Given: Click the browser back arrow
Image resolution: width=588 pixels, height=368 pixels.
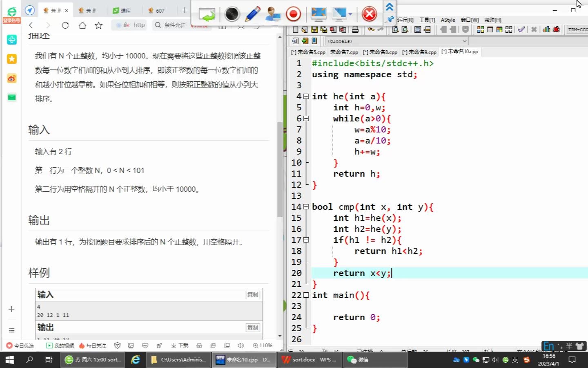Looking at the screenshot, I should pyautogui.click(x=31, y=25).
